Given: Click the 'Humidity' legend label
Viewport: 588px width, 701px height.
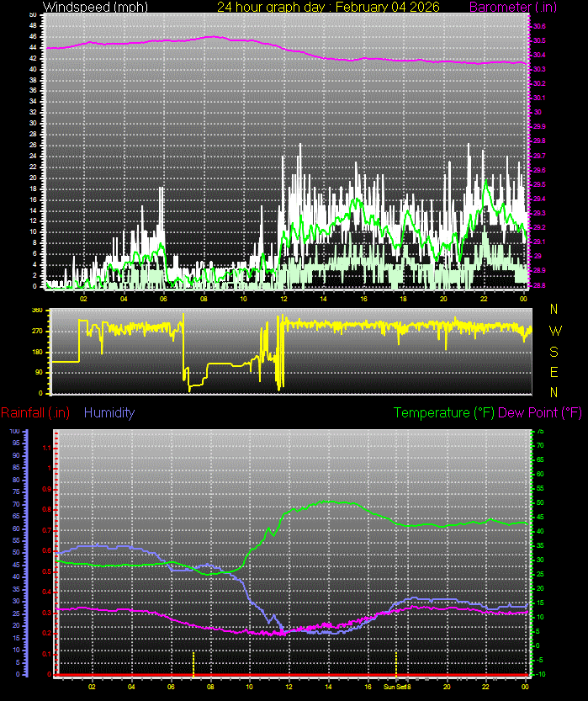Looking at the screenshot, I should click(109, 412).
